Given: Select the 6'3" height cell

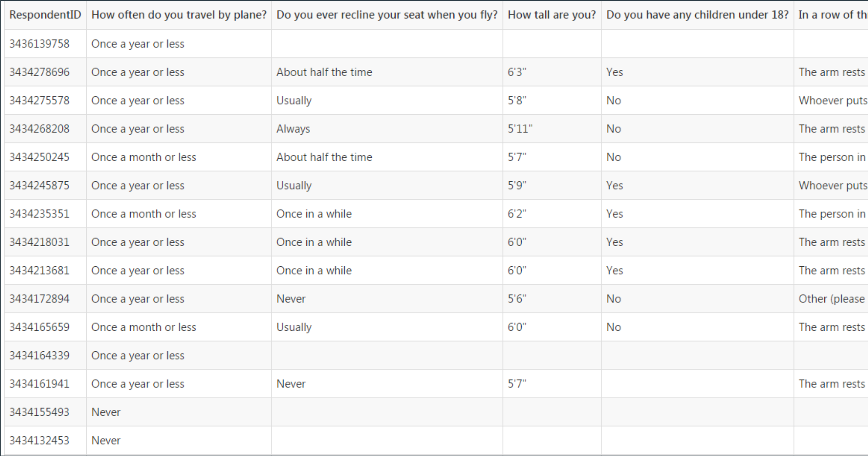Looking at the screenshot, I should (x=552, y=72).
